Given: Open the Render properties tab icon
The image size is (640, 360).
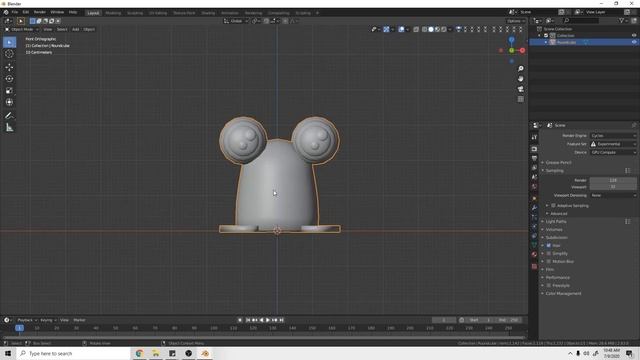Looking at the screenshot, I should pyautogui.click(x=534, y=149).
